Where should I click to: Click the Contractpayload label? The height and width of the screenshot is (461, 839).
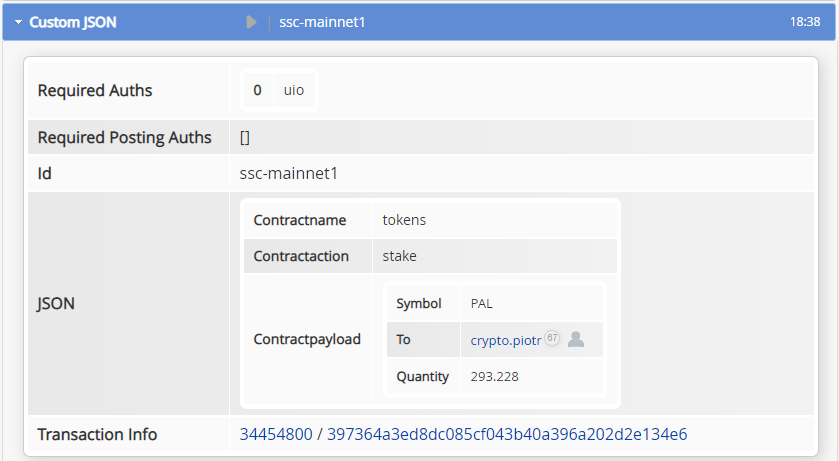pos(307,339)
